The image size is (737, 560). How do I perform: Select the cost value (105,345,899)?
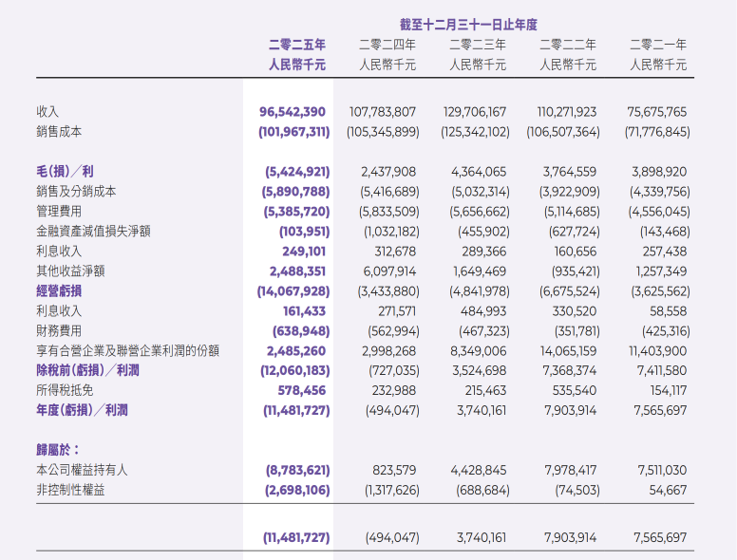383,132
